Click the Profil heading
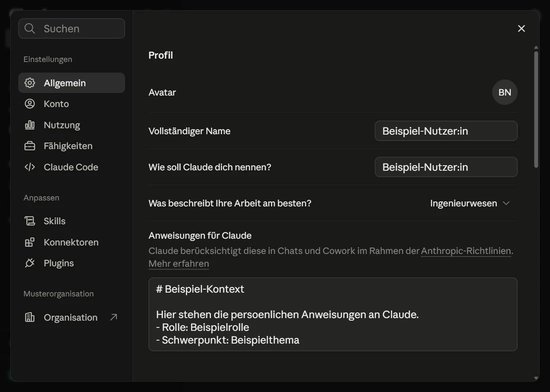Image resolution: width=550 pixels, height=392 pixels. pos(160,55)
